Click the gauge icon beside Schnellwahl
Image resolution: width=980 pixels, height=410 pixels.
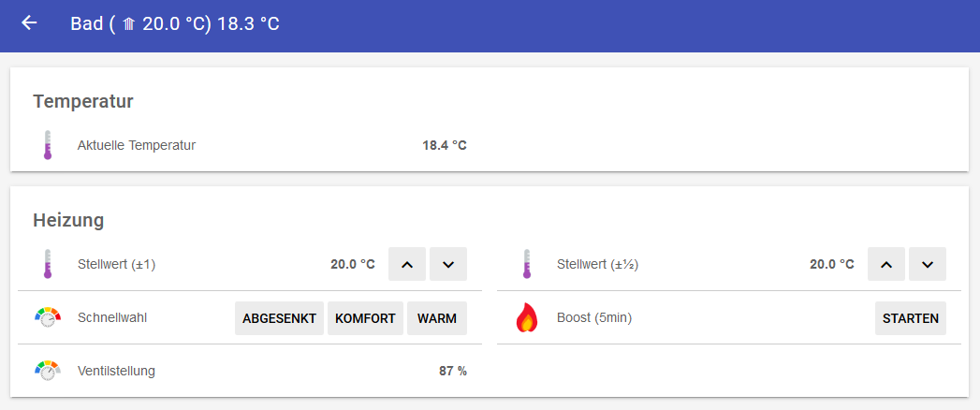pyautogui.click(x=48, y=317)
